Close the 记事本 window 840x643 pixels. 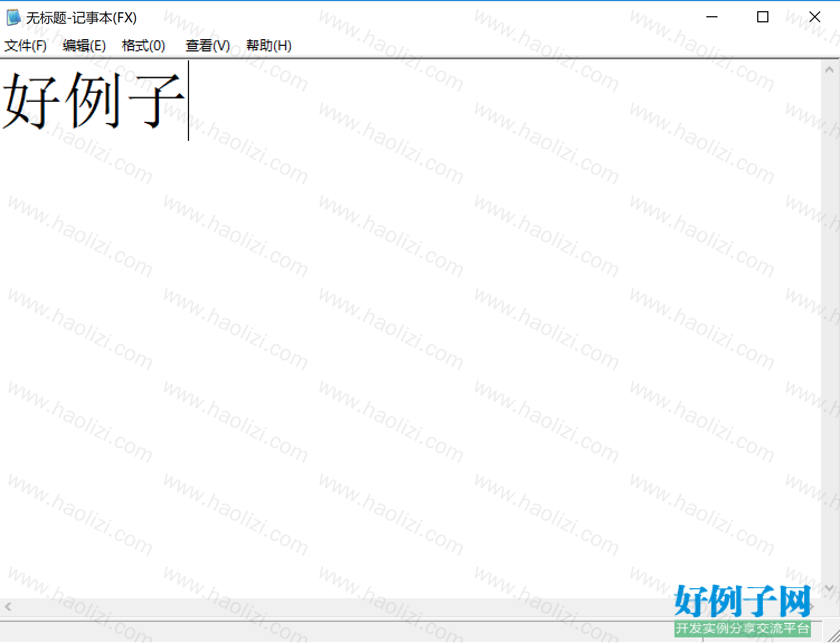tap(815, 17)
